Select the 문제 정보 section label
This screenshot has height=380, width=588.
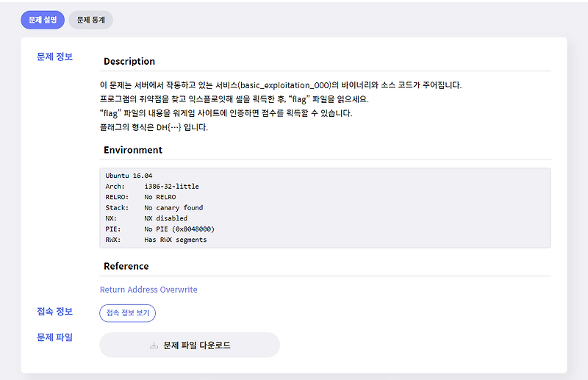point(54,57)
